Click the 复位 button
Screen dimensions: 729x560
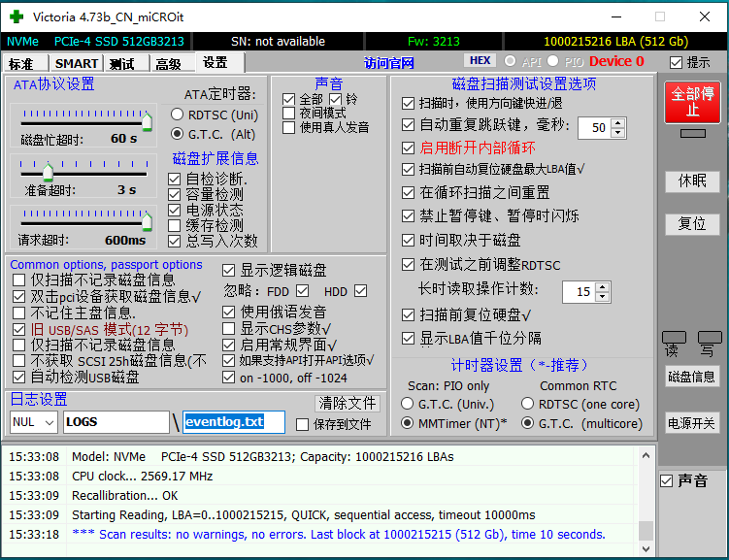(x=692, y=224)
